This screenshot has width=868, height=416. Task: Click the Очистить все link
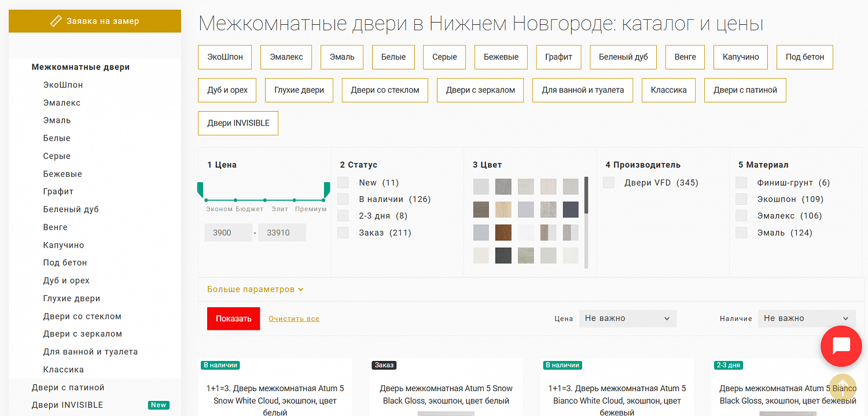tap(294, 319)
